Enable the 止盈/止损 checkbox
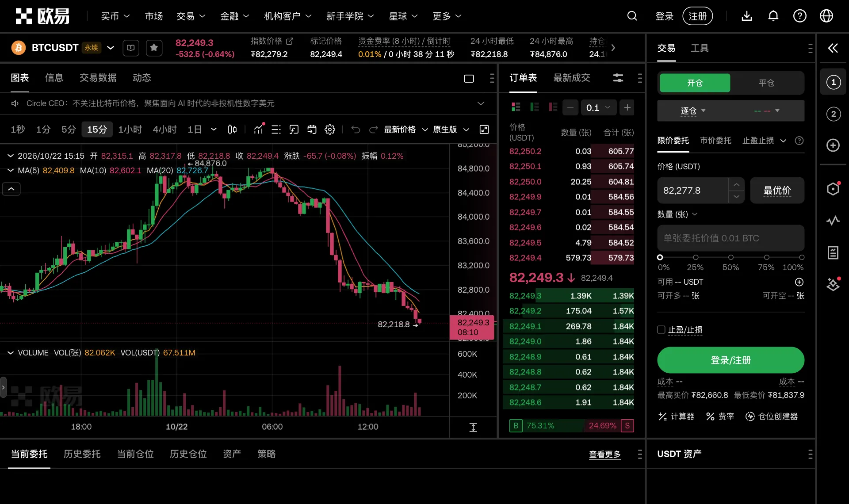The image size is (849, 504). (661, 330)
